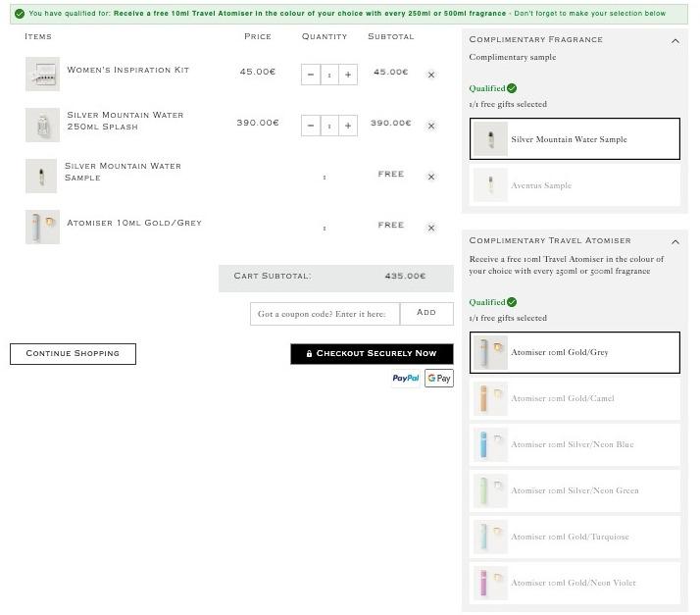Open Women's Inspiration Kit product link
The height and width of the screenshot is (615, 700).
coord(128,70)
